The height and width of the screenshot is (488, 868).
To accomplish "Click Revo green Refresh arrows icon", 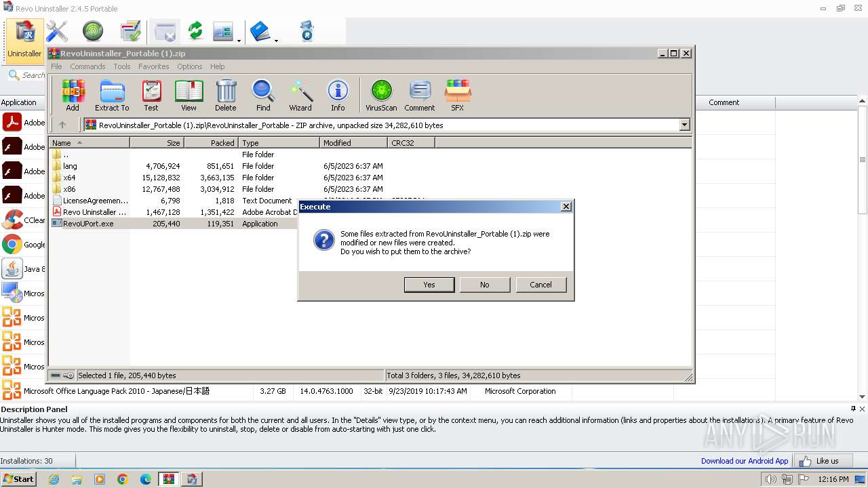I will (x=195, y=31).
